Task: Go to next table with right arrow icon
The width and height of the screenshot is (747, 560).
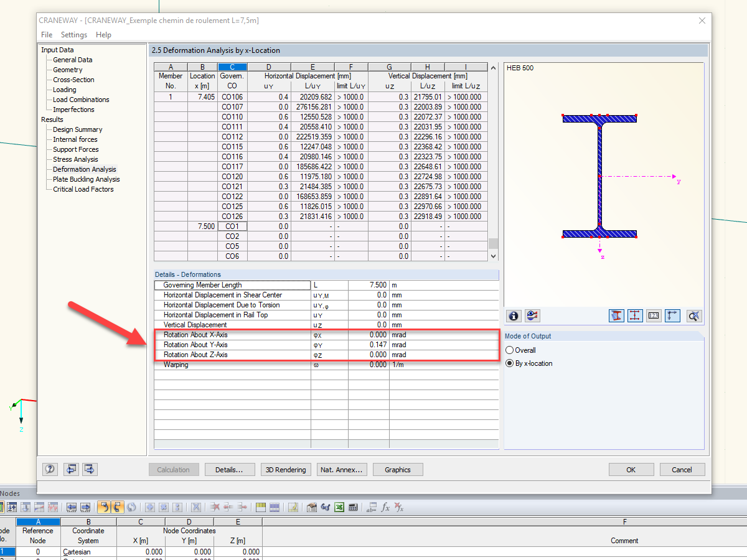Action: 90,469
